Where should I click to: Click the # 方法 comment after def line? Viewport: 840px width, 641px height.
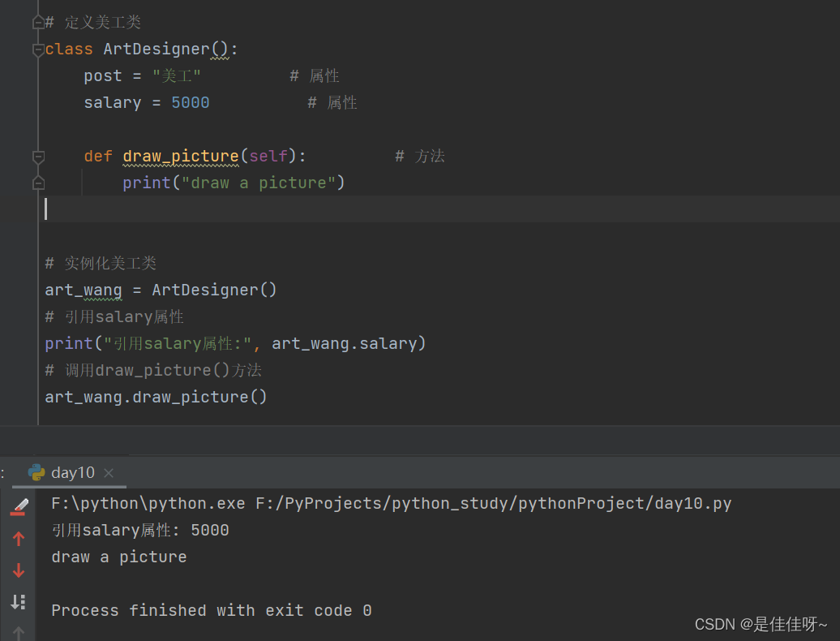[420, 156]
